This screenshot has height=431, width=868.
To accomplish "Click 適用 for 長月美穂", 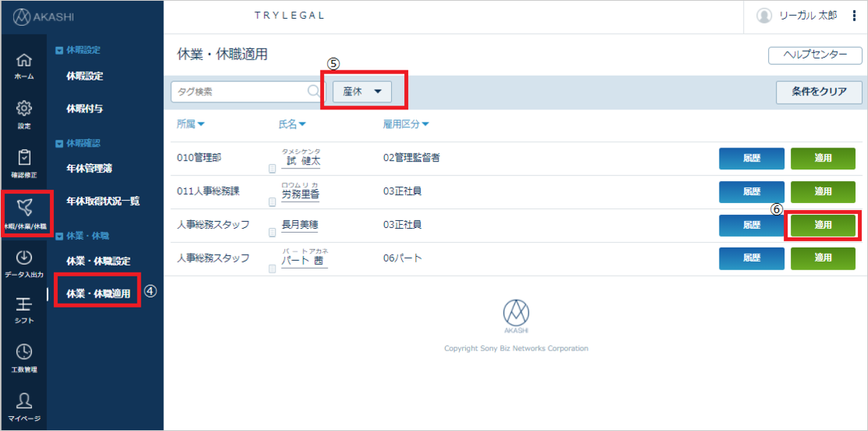I will [824, 226].
